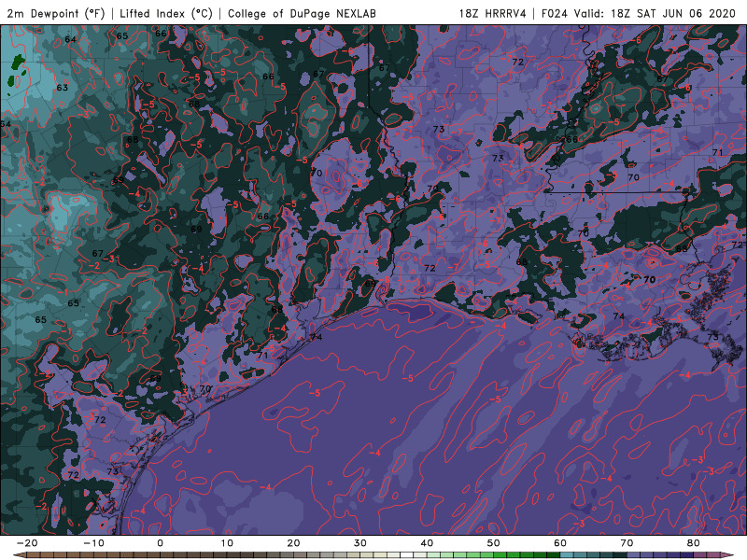Click the colorbar label "40"
This screenshot has height=560, width=747.
click(427, 543)
